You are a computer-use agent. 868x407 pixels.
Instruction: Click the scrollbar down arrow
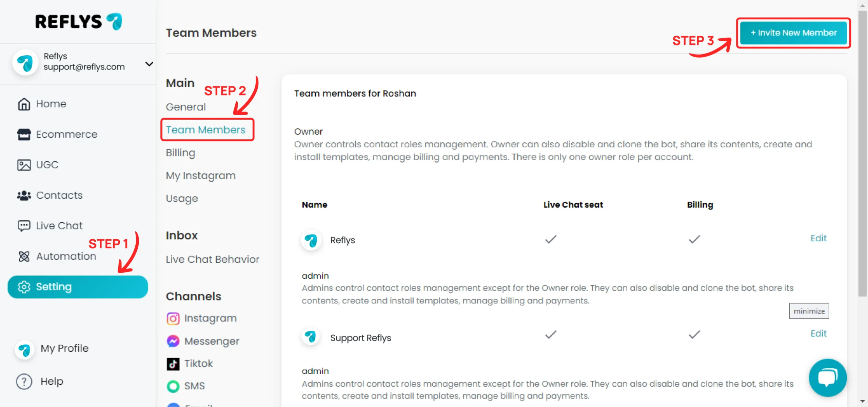pyautogui.click(x=863, y=402)
